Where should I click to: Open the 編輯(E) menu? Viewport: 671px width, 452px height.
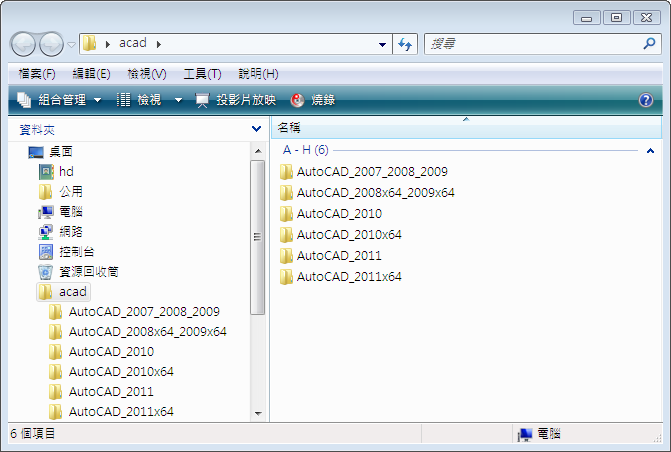(x=91, y=74)
